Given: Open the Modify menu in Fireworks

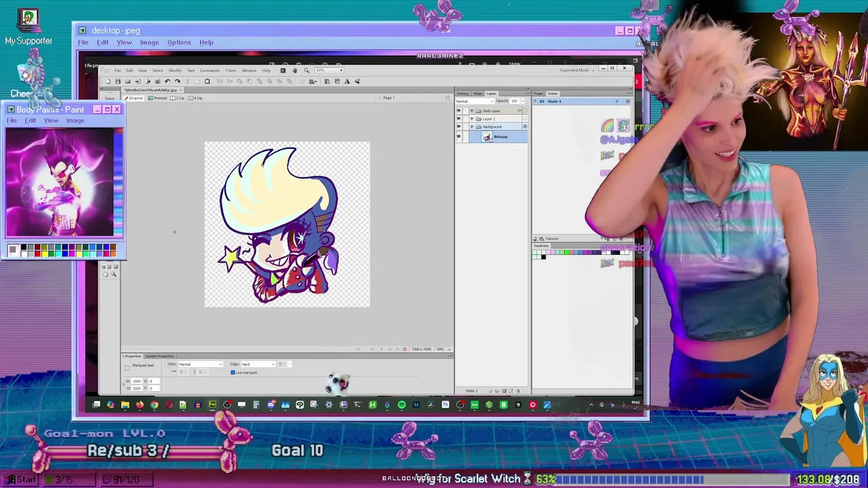Looking at the screenshot, I should (x=175, y=70).
